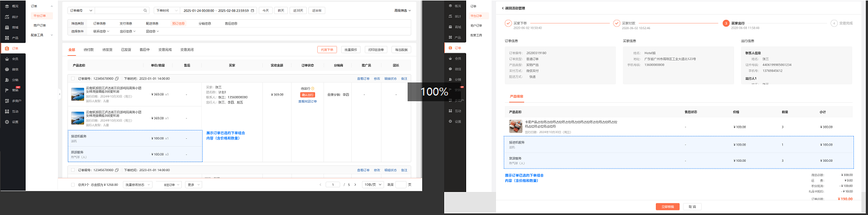Open the calendar icon in date range field
This screenshot has height=215, width=868.
(253, 10)
